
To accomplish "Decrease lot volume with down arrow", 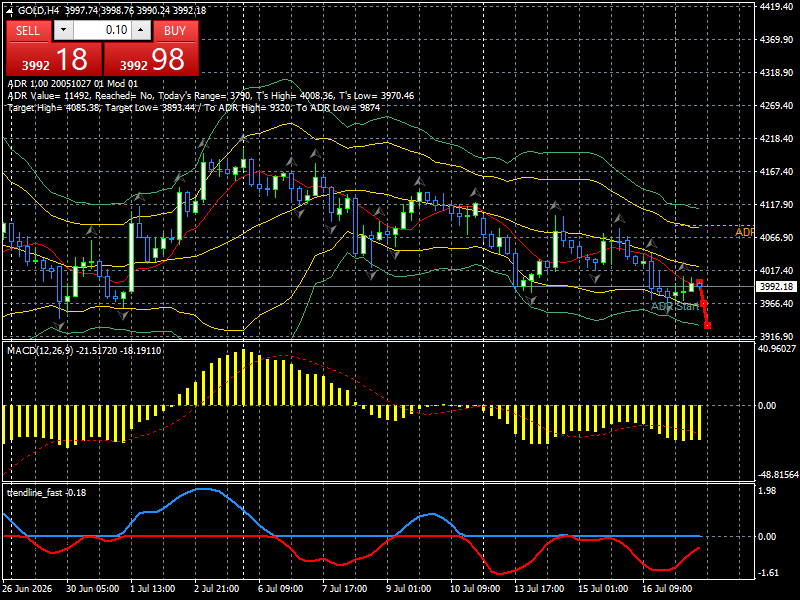I will pyautogui.click(x=63, y=30).
